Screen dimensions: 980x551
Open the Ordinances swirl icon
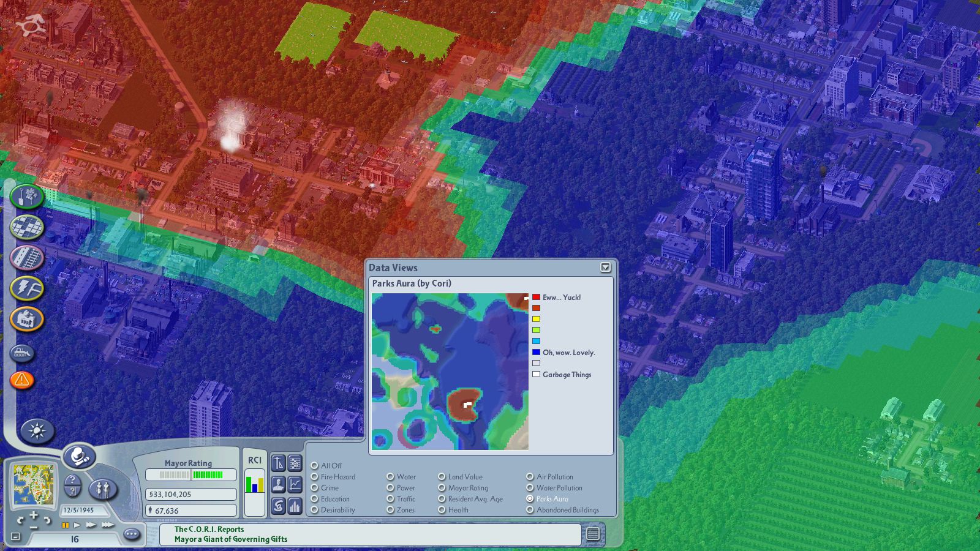coord(278,506)
